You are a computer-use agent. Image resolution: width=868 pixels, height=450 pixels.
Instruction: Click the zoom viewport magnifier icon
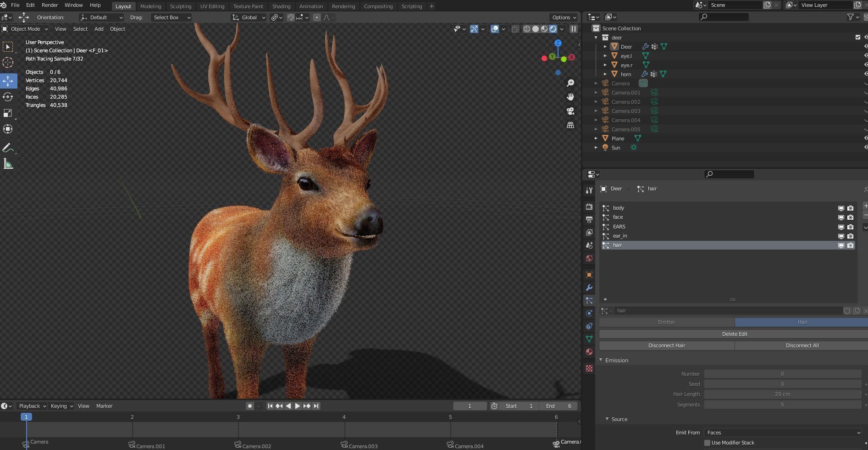pyautogui.click(x=570, y=83)
